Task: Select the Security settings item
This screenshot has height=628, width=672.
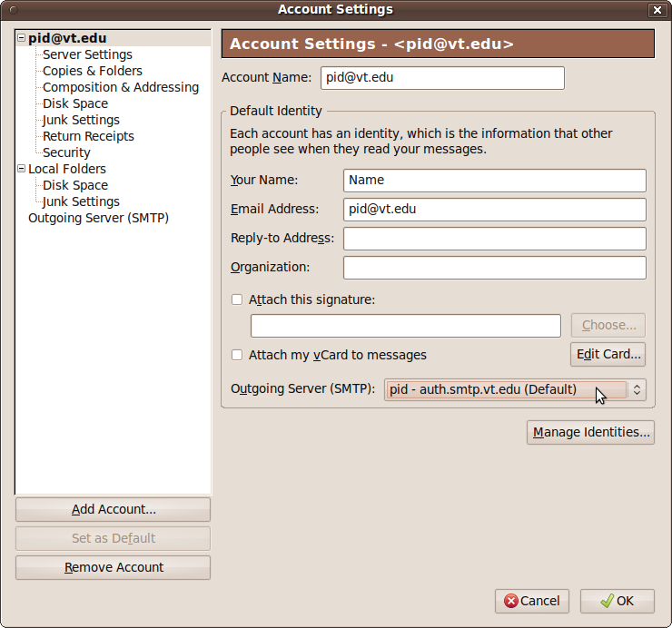Action: tap(66, 152)
